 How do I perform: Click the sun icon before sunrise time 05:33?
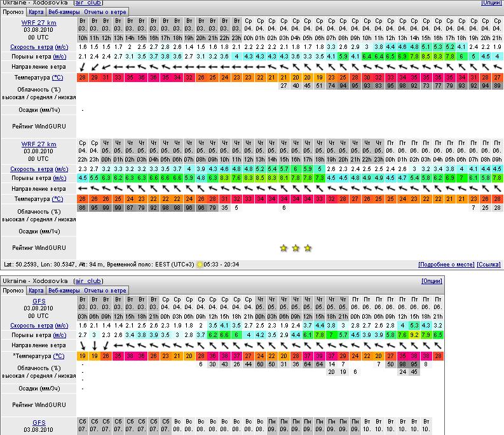[x=199, y=265]
